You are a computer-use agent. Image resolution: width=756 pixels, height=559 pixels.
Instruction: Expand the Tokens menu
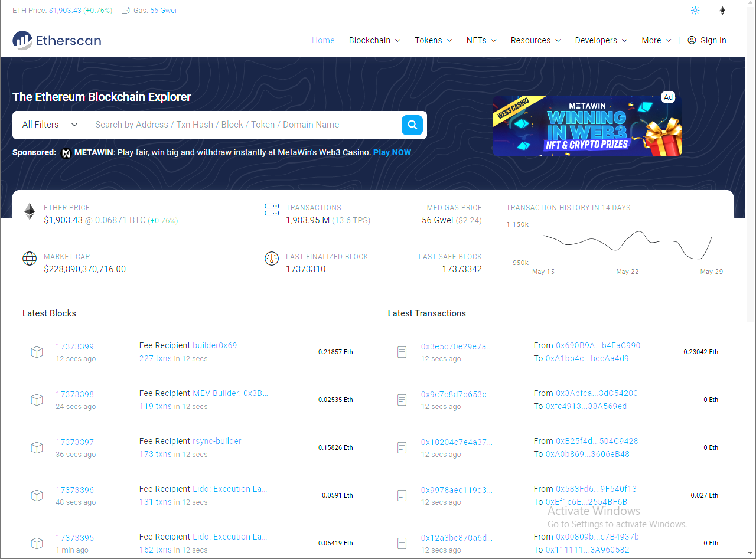coord(433,40)
